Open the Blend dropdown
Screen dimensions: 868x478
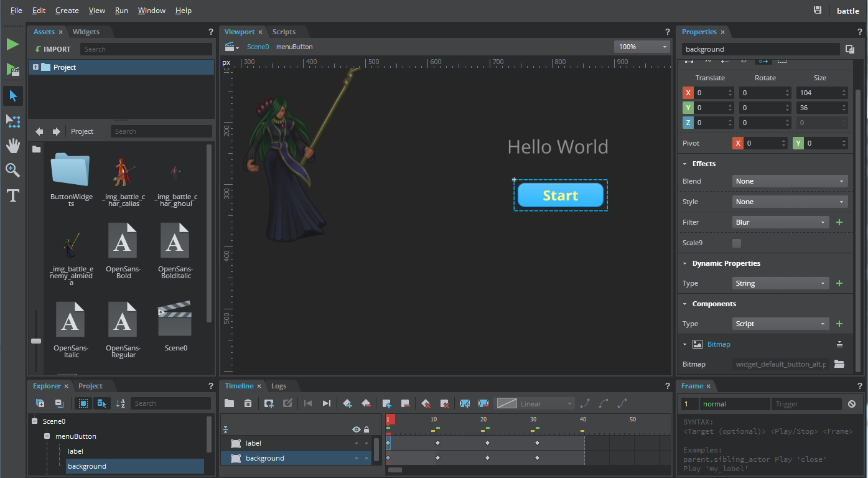tap(790, 181)
